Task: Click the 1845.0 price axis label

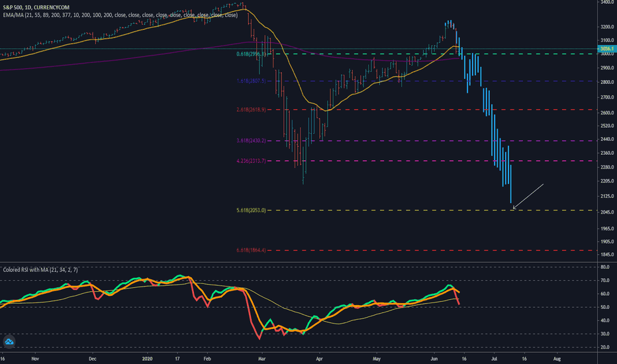Action: [x=608, y=255]
